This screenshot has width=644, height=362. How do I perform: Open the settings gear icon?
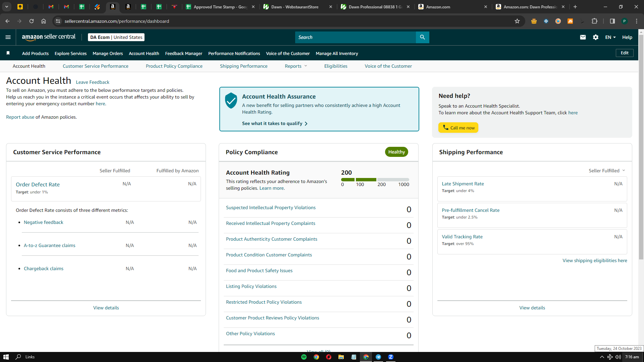click(596, 37)
